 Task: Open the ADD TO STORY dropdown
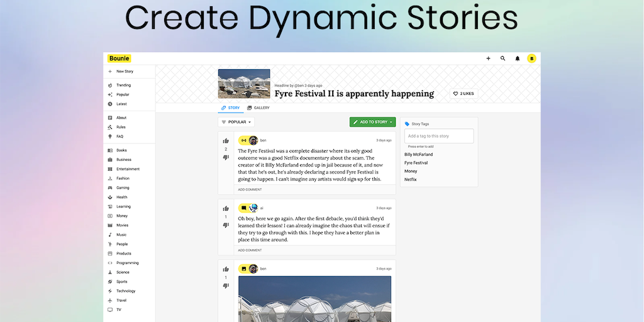372,122
